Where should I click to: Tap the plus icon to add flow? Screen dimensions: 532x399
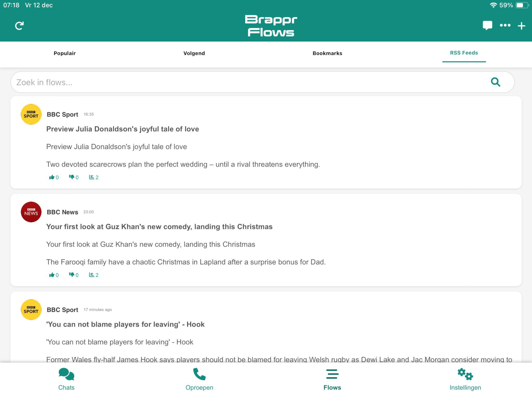click(x=521, y=26)
